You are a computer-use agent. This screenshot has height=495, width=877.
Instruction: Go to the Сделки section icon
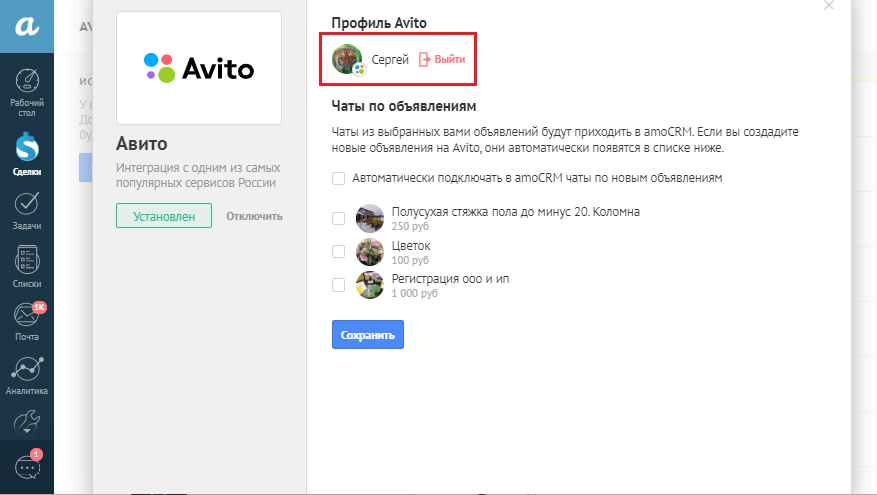(x=27, y=147)
